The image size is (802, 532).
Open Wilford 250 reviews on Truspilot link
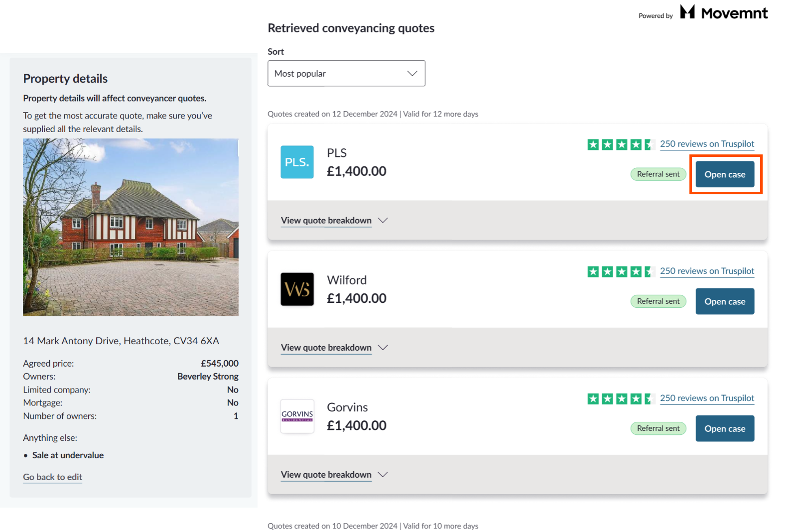coord(707,271)
